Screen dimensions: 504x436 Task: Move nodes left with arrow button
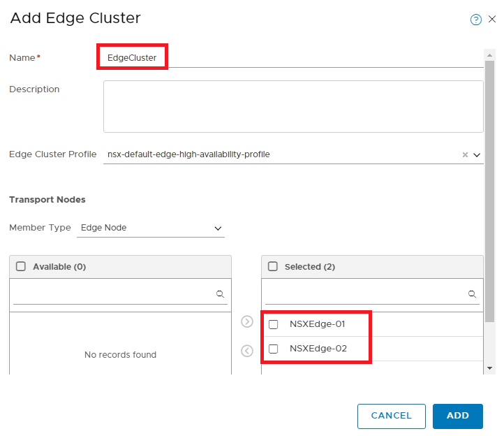tap(247, 351)
